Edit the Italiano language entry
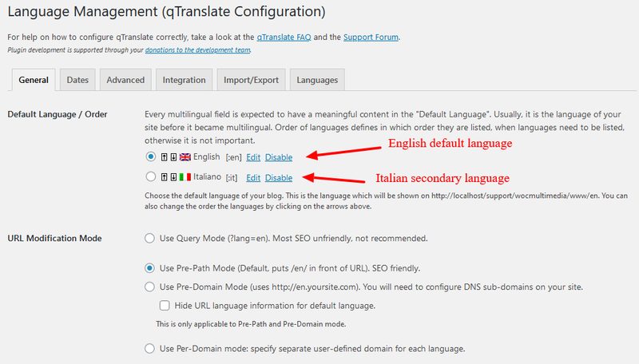Image resolution: width=639 pixels, height=364 pixels. (x=253, y=177)
